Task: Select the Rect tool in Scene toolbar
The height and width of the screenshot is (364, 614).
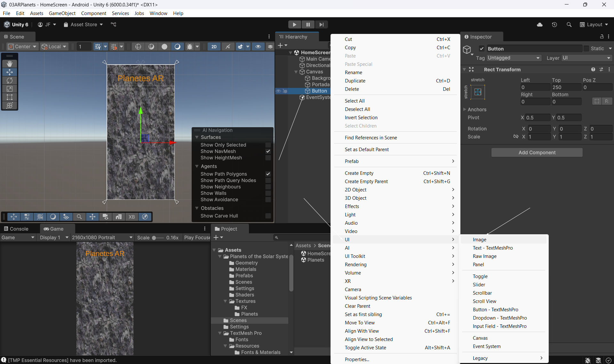Action: [x=10, y=97]
